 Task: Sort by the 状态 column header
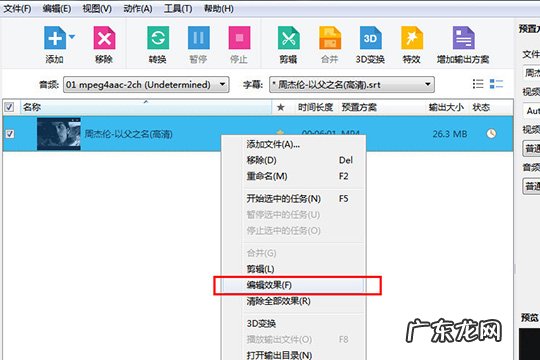click(x=481, y=107)
